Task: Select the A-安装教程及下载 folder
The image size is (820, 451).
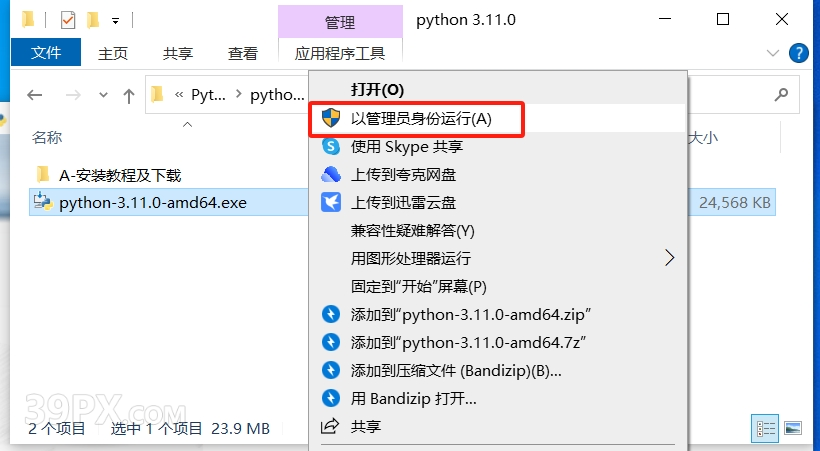Action: point(120,175)
